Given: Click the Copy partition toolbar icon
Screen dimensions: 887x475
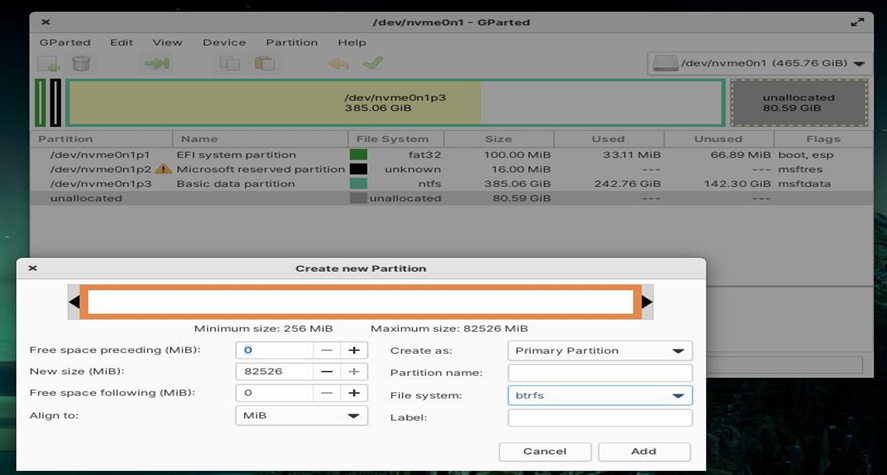Looking at the screenshot, I should pos(229,63).
